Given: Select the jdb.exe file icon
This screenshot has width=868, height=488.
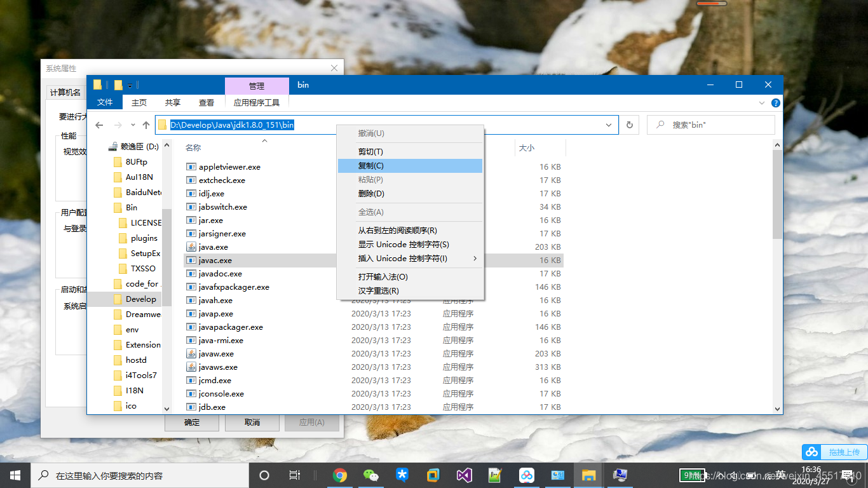Looking at the screenshot, I should click(x=191, y=407).
